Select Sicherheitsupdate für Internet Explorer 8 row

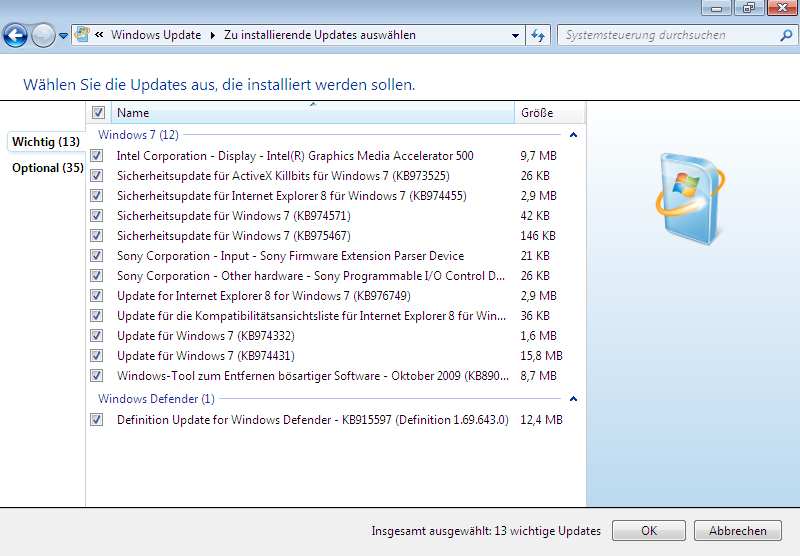pos(336,195)
